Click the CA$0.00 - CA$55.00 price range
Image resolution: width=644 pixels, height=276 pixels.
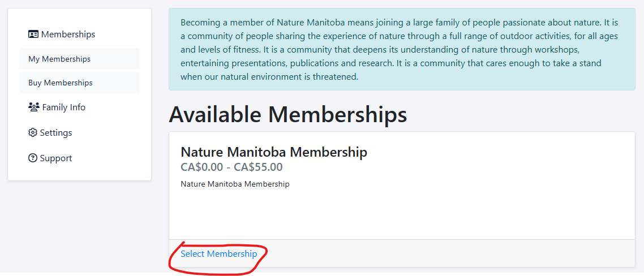click(x=231, y=167)
